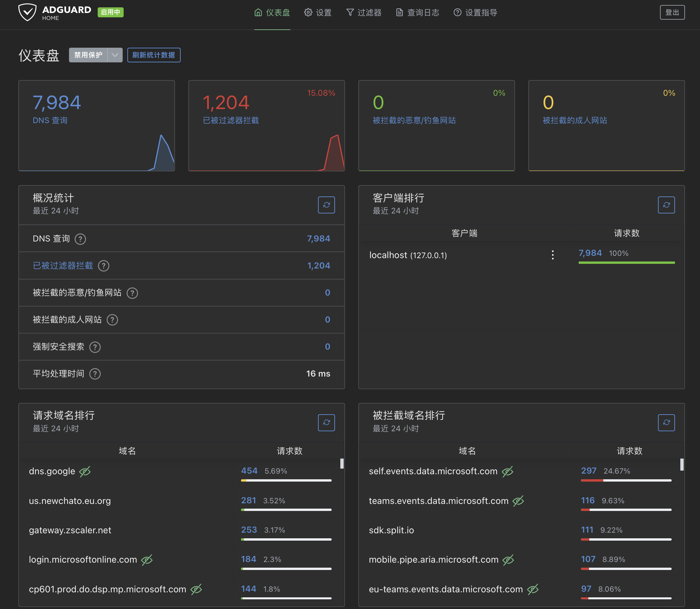Click tracker eye icon beside teams.events.data.microsoft.com
The width and height of the screenshot is (700, 609).
[x=518, y=501]
